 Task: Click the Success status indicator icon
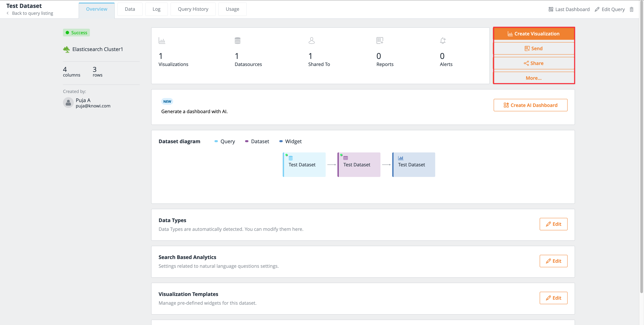point(67,32)
